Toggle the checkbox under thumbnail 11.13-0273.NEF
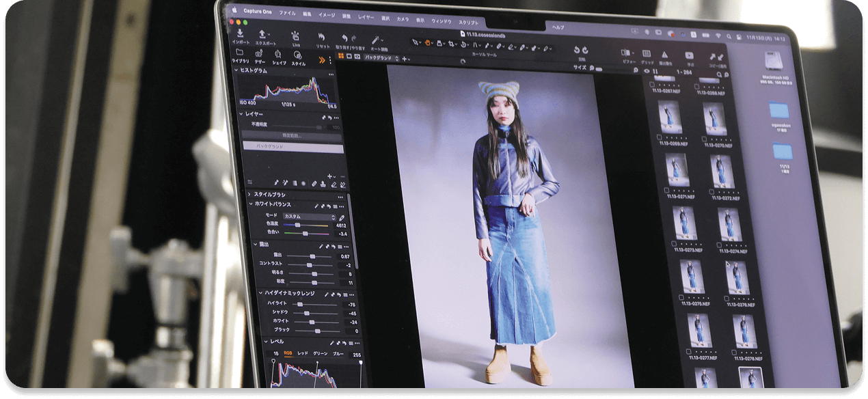Screen dimensions: 868x399 tap(674, 243)
